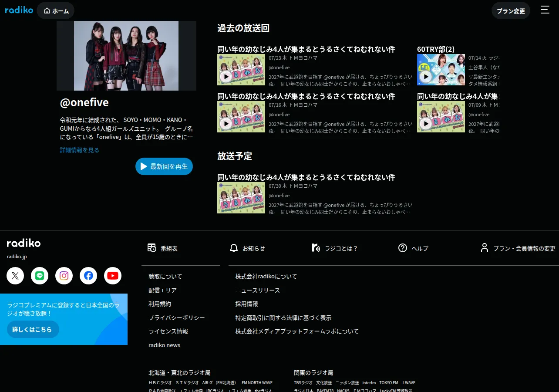The height and width of the screenshot is (392, 559).
Task: Click the 過去の放送回 heading
Action: (x=243, y=28)
